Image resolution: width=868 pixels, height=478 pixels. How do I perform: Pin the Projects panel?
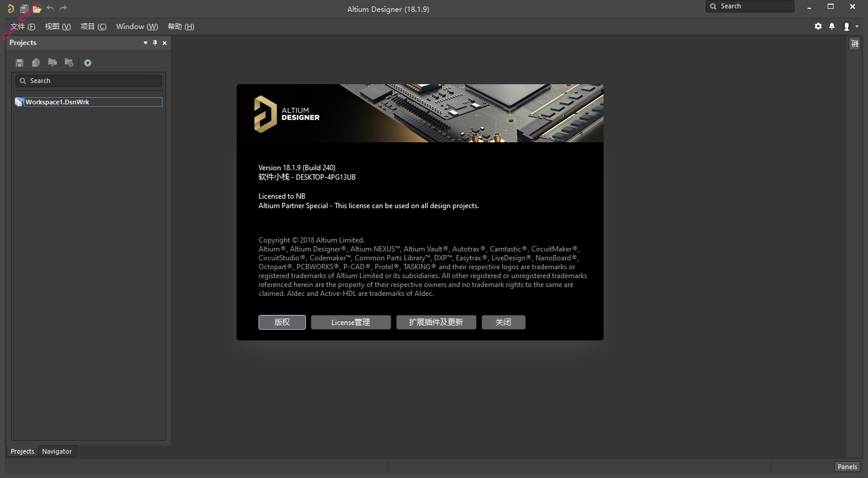155,43
